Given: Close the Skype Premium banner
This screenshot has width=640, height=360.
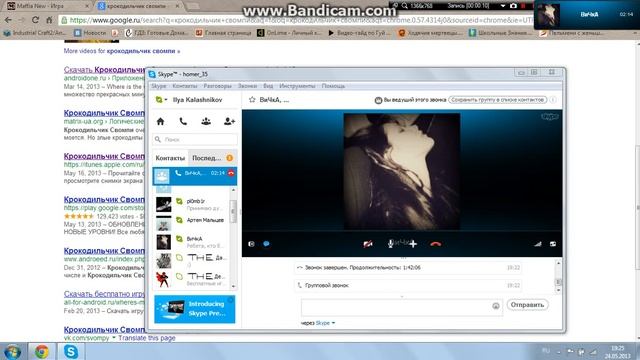Looking at the screenshot, I should pos(231,299).
